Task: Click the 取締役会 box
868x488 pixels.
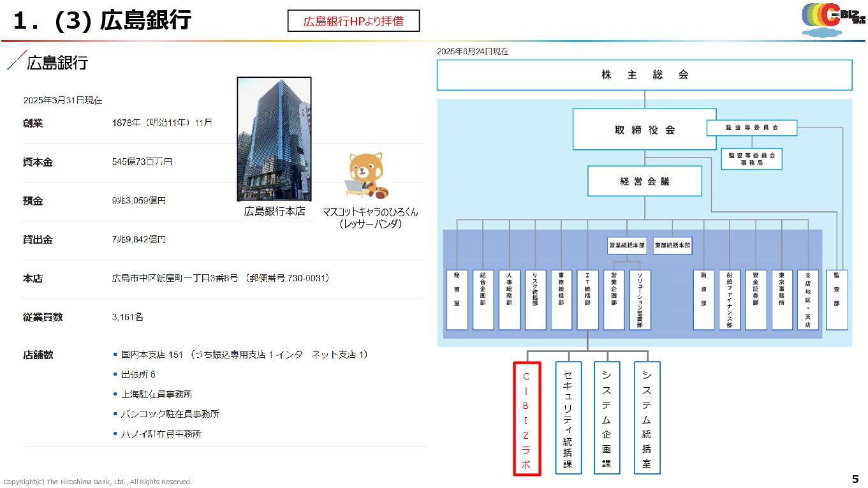Action: click(x=644, y=129)
